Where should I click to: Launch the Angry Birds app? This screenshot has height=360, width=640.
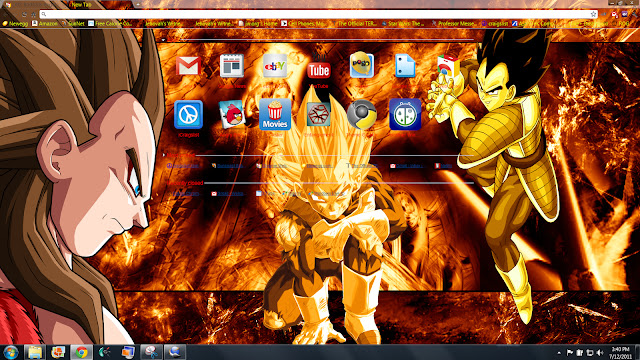pyautogui.click(x=232, y=114)
